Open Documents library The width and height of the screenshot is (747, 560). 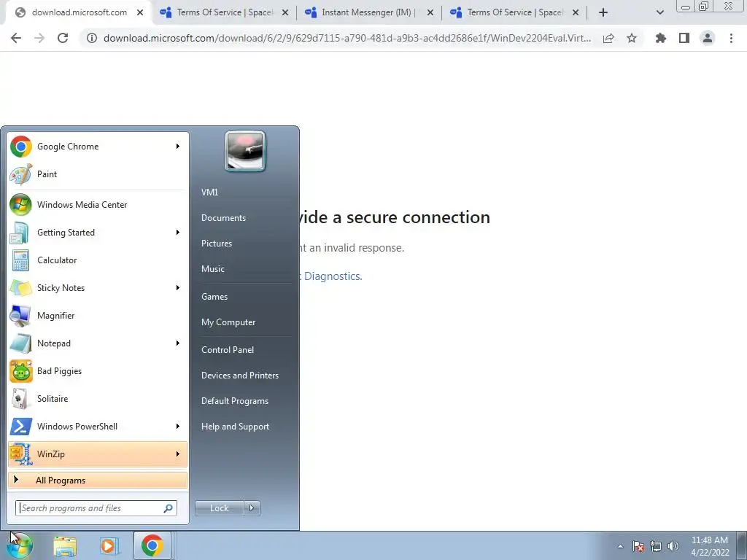[223, 218]
